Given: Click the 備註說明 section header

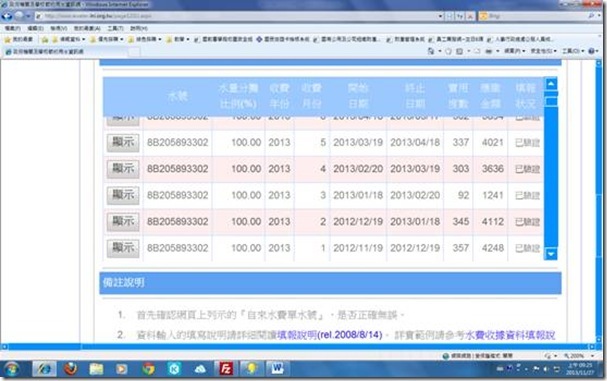Looking at the screenshot, I should 330,283.
